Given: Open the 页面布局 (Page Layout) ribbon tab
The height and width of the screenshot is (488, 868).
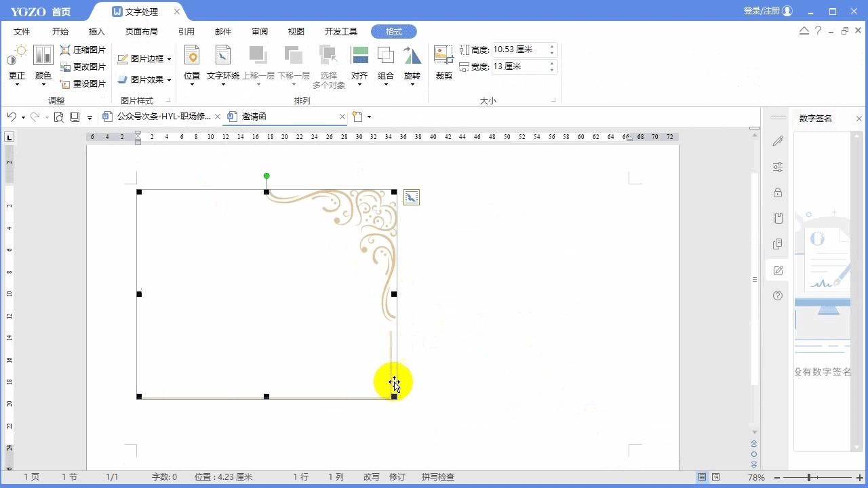Looking at the screenshot, I should [x=141, y=32].
